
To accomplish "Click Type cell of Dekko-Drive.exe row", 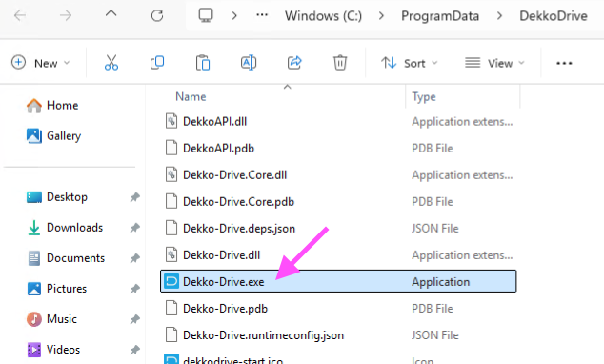I will click(441, 282).
